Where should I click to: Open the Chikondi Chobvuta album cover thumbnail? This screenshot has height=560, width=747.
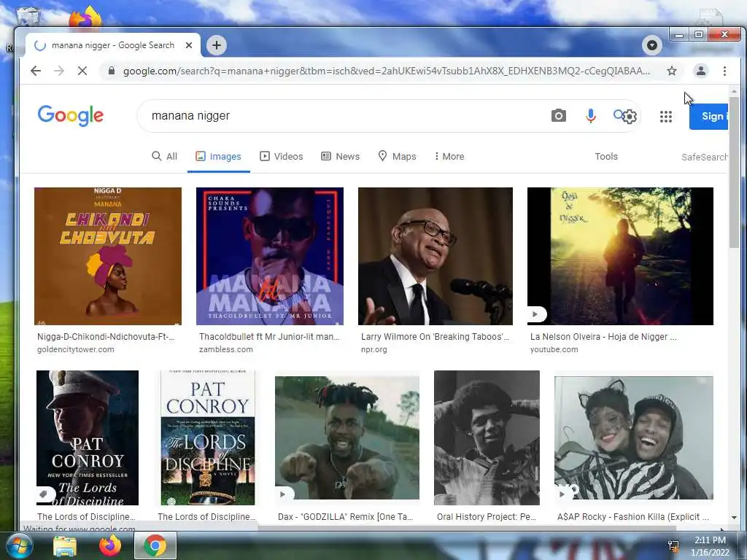[x=108, y=256]
